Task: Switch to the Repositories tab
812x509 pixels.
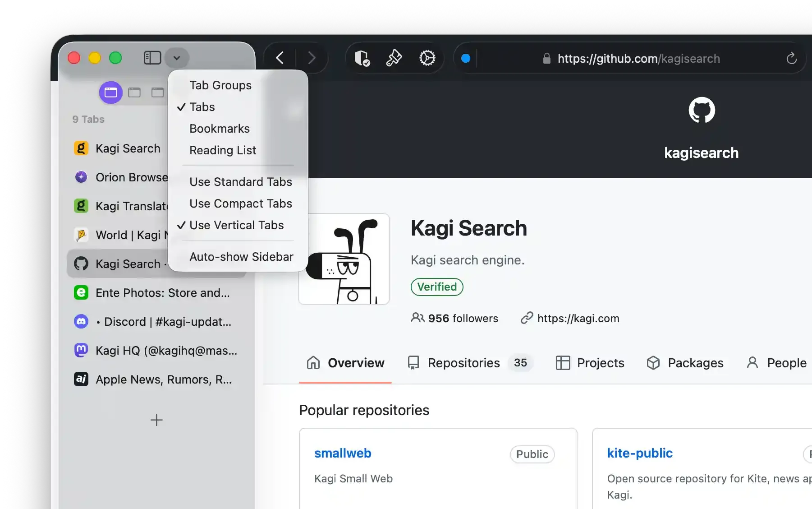Action: tap(464, 363)
